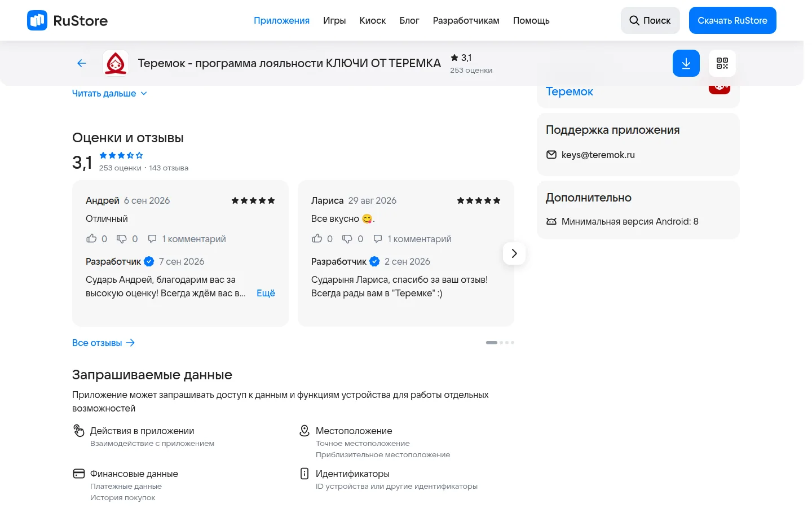This screenshot has height=508, width=812.
Task: Click the five-star rating on Лариса's review
Action: point(479,200)
